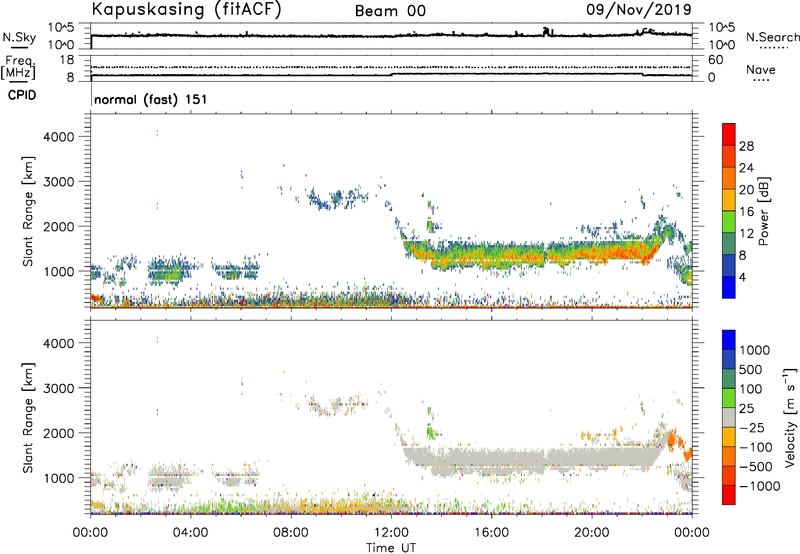
Task: Click the 'Slant Range [km]' label of the power panel
Action: [x=28, y=211]
